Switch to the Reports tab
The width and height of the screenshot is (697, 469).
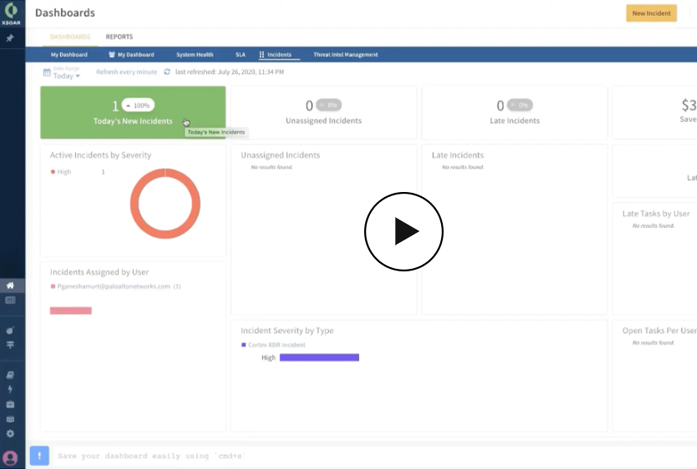119,36
